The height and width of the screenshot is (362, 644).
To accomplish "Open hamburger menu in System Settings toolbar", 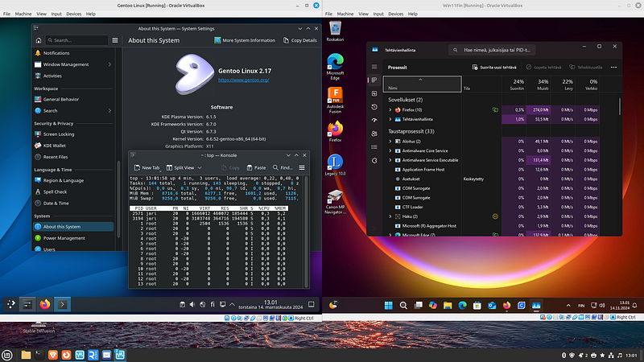I will point(115,40).
